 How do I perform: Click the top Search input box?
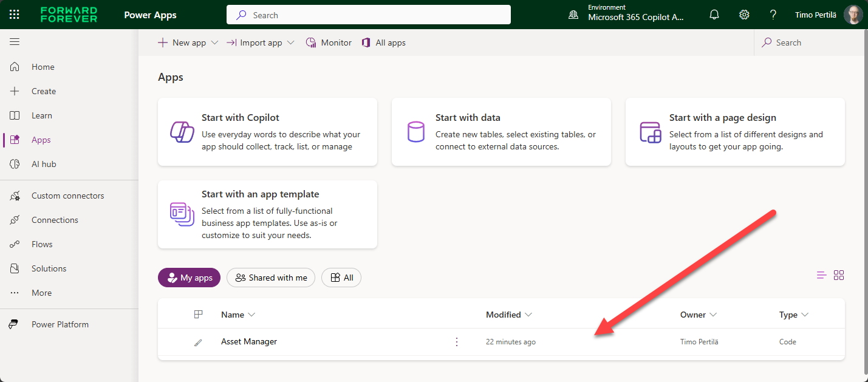(368, 15)
